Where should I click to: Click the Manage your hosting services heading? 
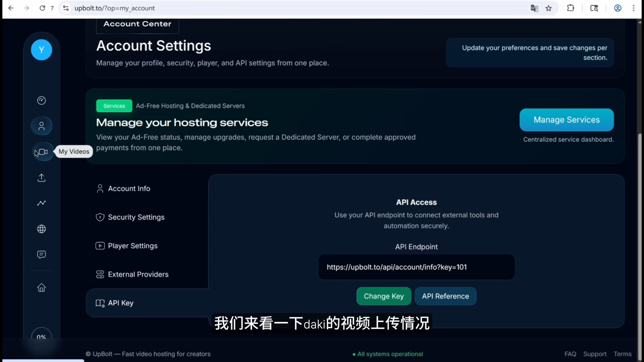click(182, 123)
